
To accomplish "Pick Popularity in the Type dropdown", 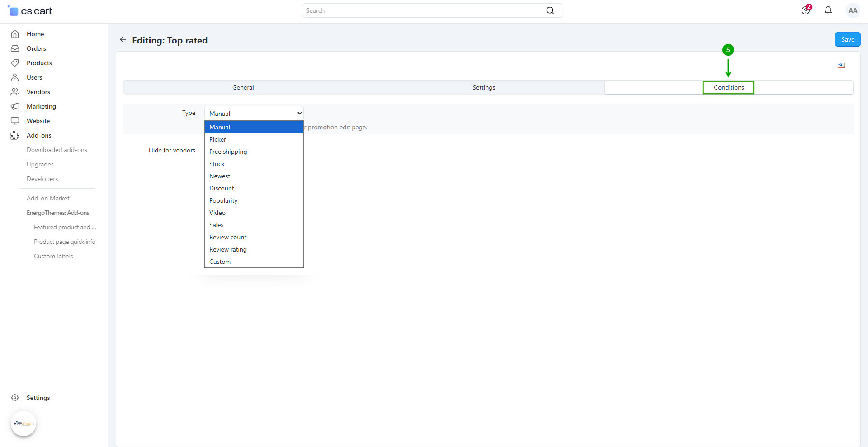I will click(223, 200).
